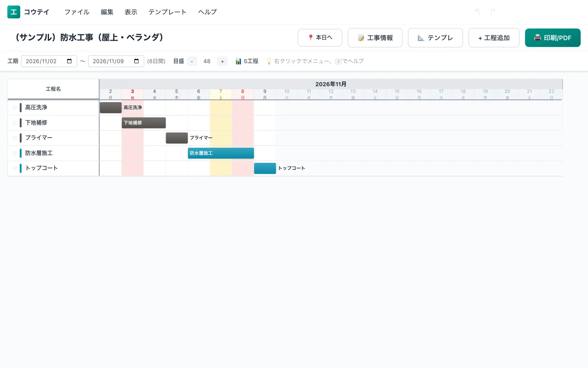This screenshot has height=368, width=588.
Task: Click the gray color marker of 高圧洗浄
Action: pos(21,108)
